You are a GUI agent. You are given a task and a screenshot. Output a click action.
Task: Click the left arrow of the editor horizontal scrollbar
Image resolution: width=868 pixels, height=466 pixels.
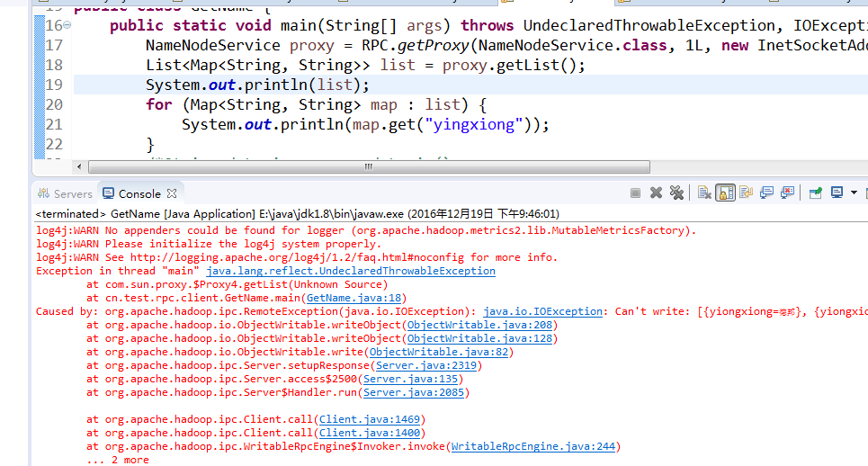coord(79,166)
